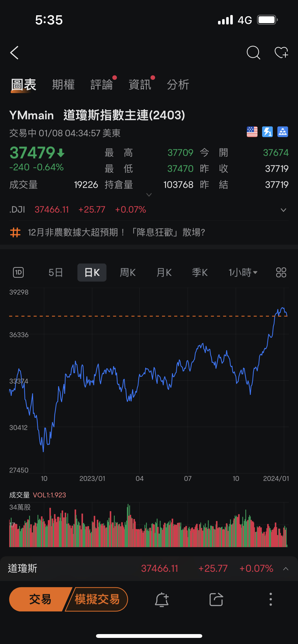This screenshot has height=644, width=298.
Task: Switch to 期權 tab
Action: click(63, 85)
